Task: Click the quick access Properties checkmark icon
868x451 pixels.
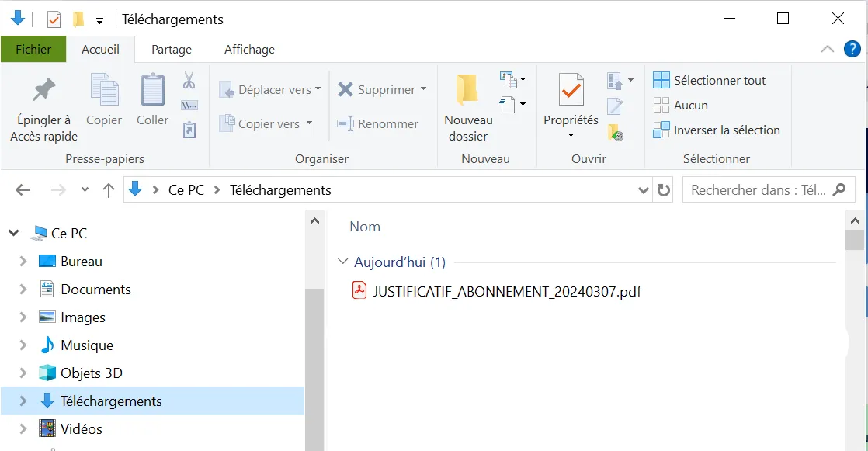Action: click(54, 20)
